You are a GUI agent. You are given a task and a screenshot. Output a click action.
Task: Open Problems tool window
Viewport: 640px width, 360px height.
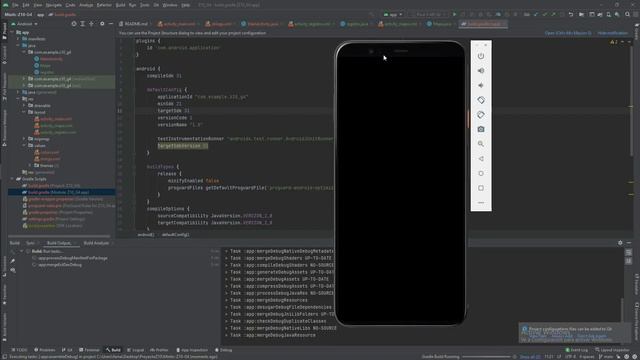[44, 350]
